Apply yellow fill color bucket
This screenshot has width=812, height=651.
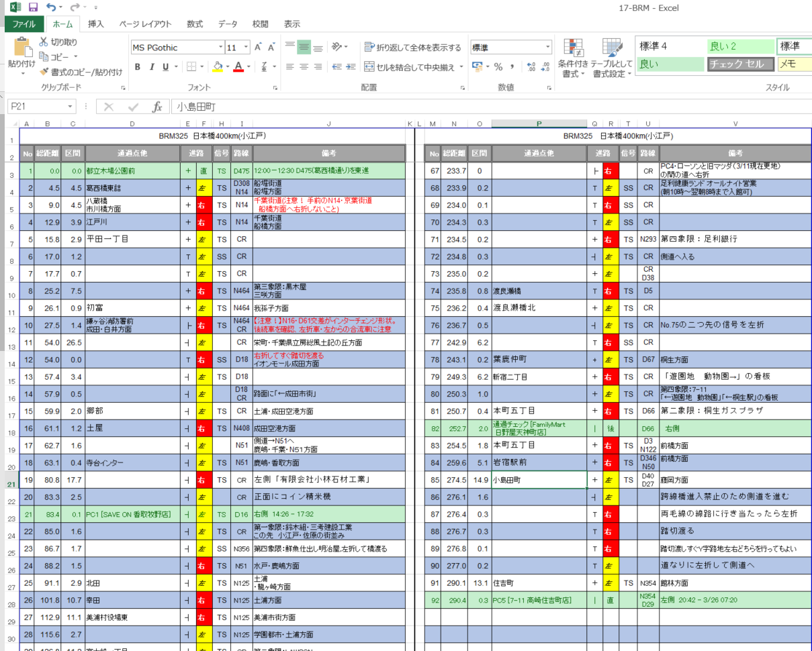pyautogui.click(x=217, y=67)
